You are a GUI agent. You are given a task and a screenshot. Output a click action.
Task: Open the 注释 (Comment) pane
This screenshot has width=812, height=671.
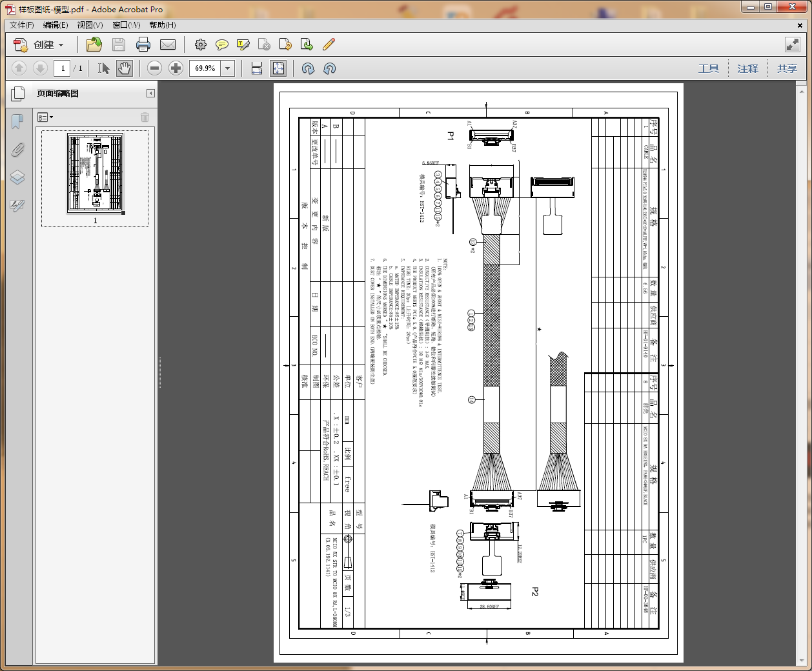(747, 68)
